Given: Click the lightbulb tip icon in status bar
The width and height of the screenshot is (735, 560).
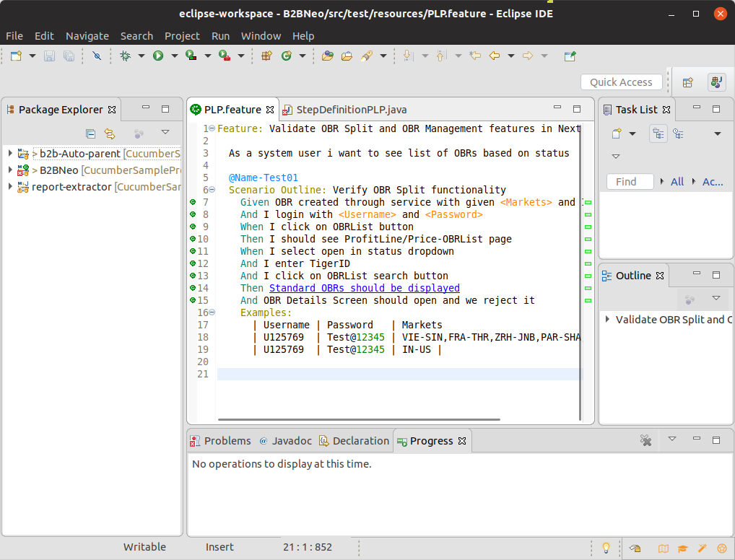Looking at the screenshot, I should coord(606,547).
